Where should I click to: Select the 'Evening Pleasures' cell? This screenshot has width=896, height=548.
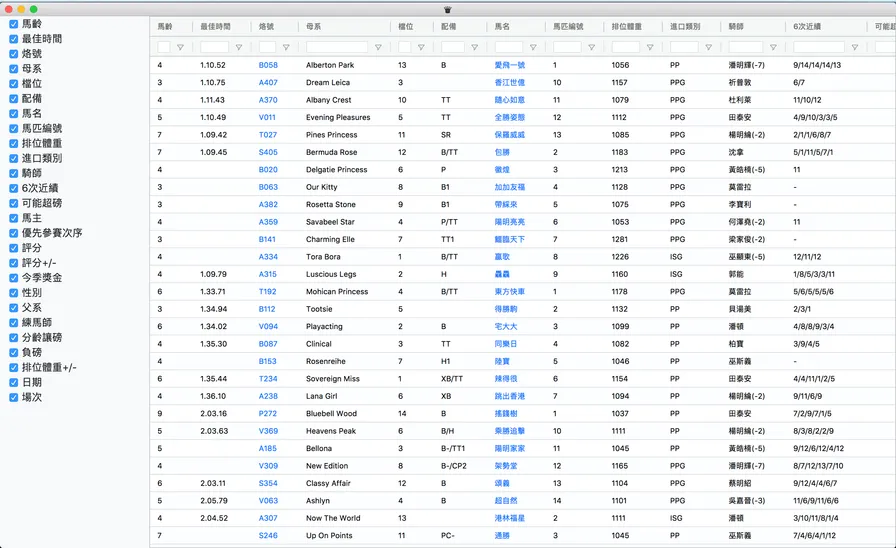[338, 117]
